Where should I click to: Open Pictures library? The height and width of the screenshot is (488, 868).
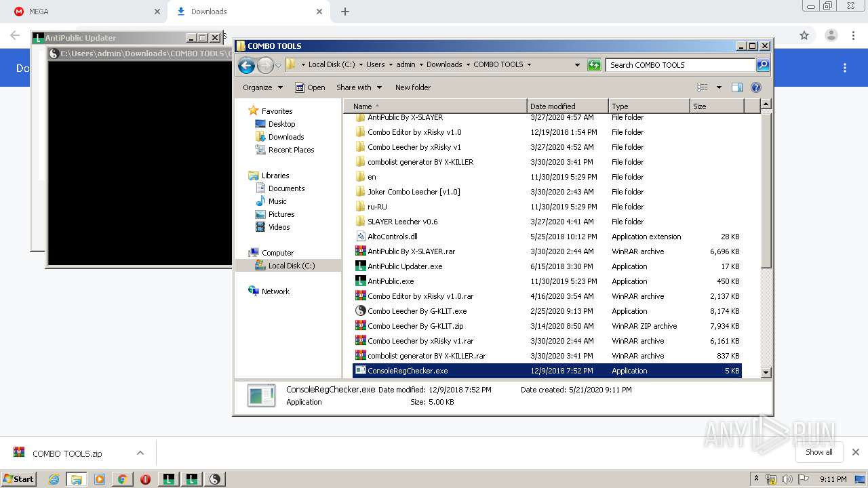281,214
